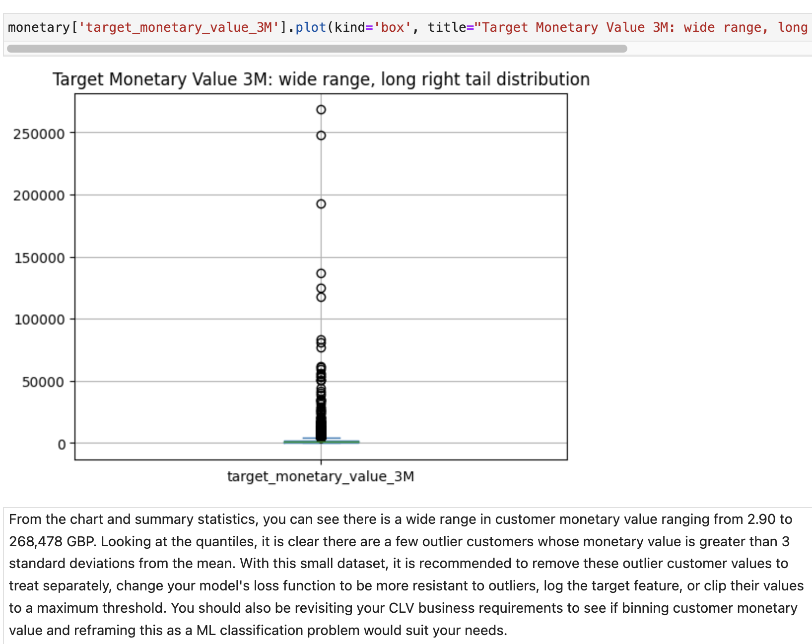
Task: Click the 100000 y-axis tick label
Action: pos(39,320)
